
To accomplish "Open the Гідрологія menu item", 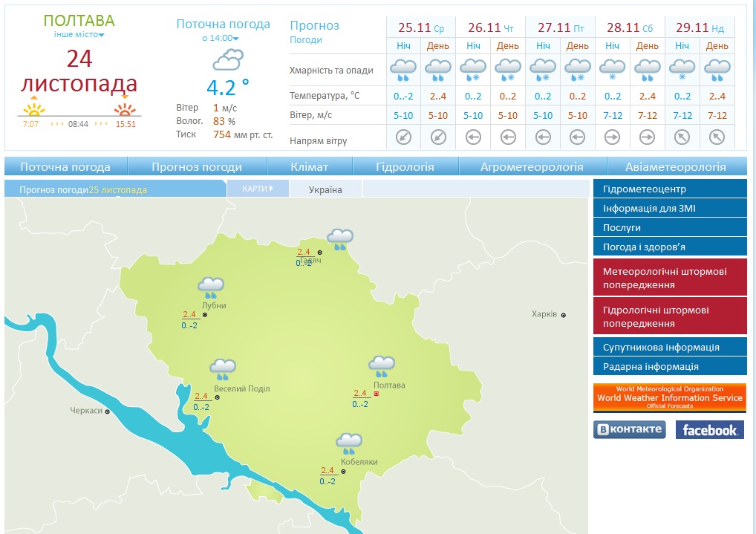I will (x=405, y=167).
